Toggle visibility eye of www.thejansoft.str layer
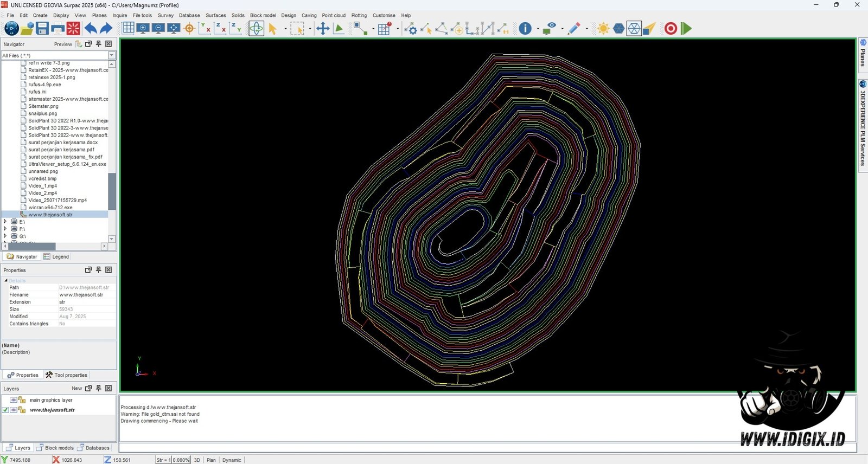Screen dimensions: 868x464 [14, 410]
